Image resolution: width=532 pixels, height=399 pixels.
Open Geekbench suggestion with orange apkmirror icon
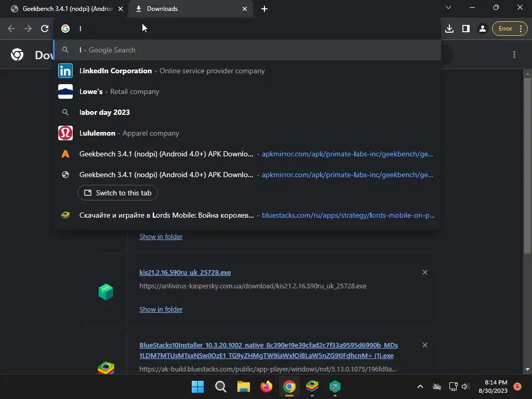point(247,154)
